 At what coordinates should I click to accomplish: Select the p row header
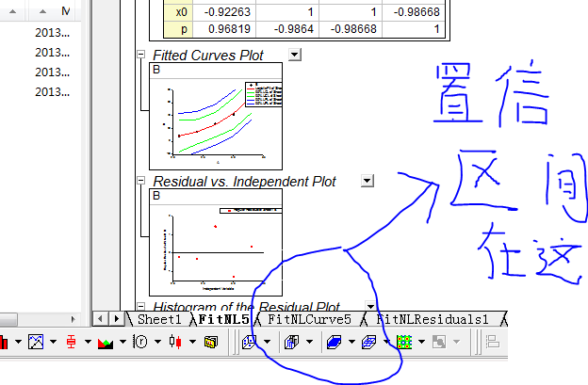click(x=178, y=29)
